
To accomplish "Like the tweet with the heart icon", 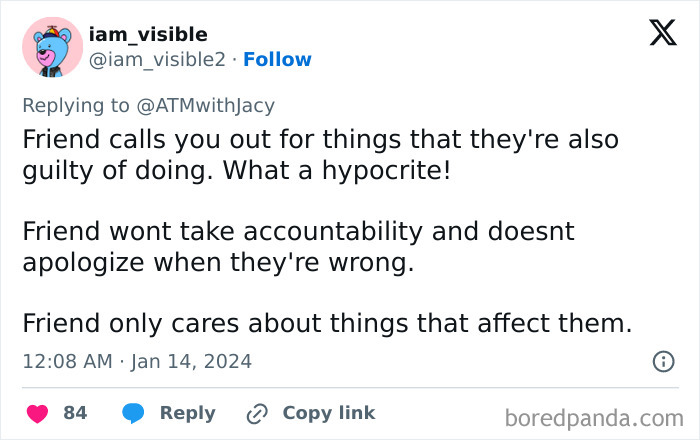I will 37,413.
